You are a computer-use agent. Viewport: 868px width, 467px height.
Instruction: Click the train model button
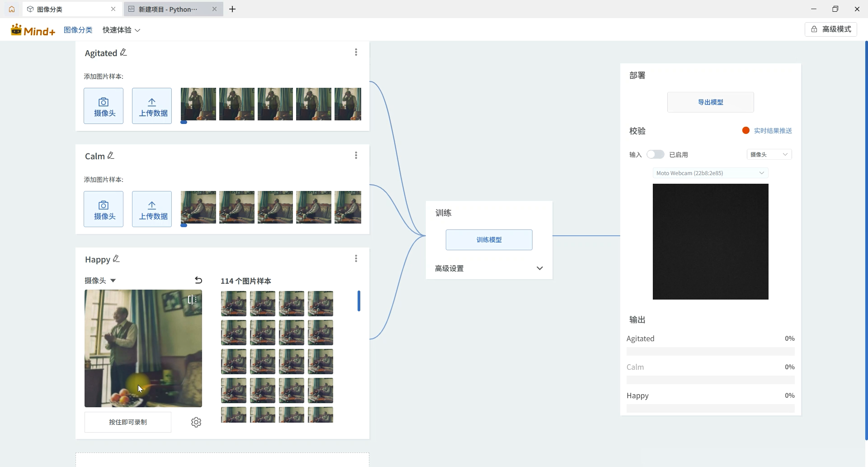(489, 240)
